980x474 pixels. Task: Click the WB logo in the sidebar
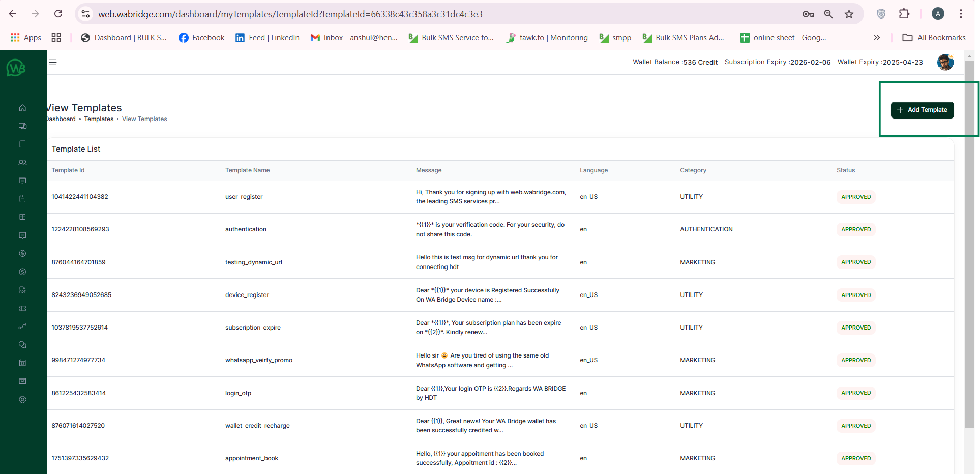[x=16, y=67]
